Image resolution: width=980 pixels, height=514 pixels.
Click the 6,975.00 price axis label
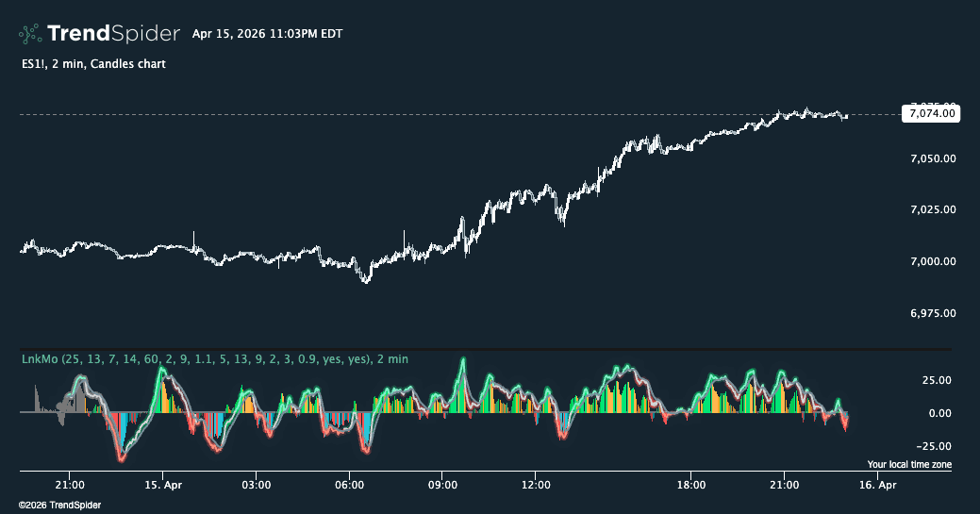tap(933, 313)
